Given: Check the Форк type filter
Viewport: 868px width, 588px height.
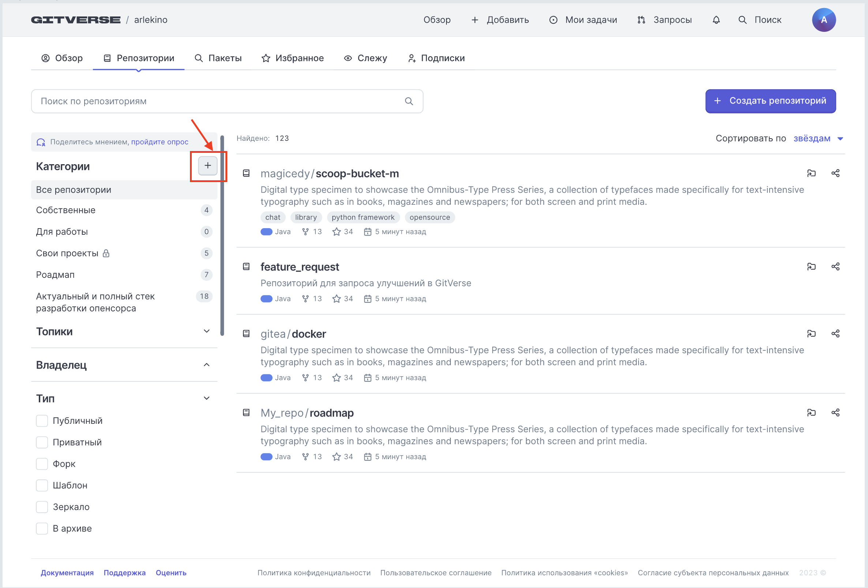Looking at the screenshot, I should (42, 464).
